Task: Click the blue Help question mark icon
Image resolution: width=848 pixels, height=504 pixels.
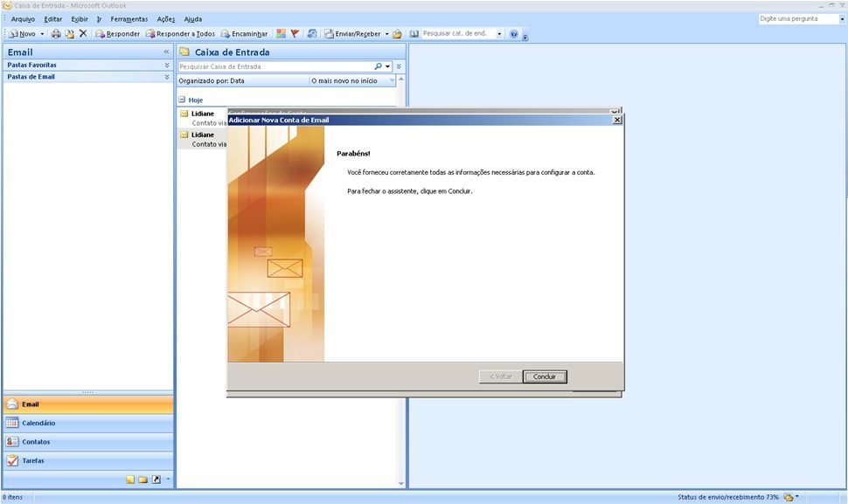Action: pyautogui.click(x=513, y=34)
